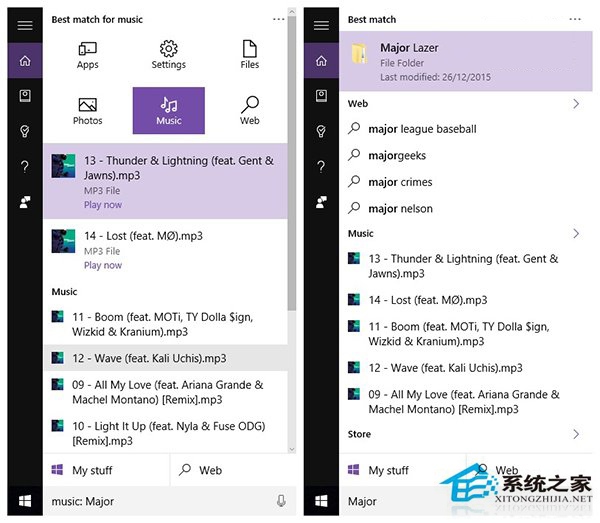Open Feedback icon in right panel sidebar
The image size is (600, 523).
(x=321, y=202)
